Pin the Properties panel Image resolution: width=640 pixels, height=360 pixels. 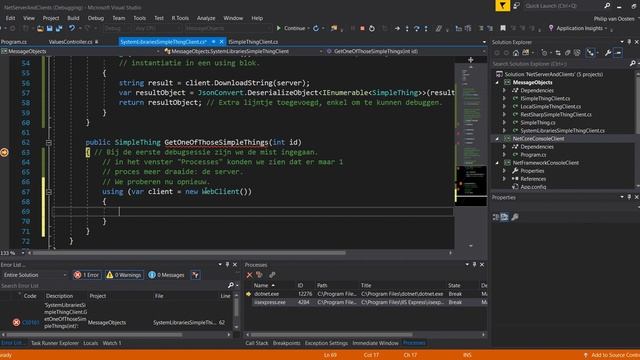629,197
